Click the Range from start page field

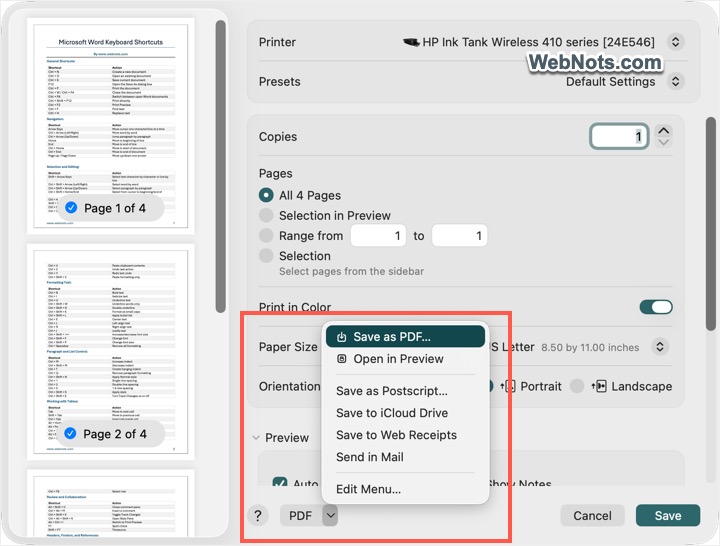tap(378, 236)
